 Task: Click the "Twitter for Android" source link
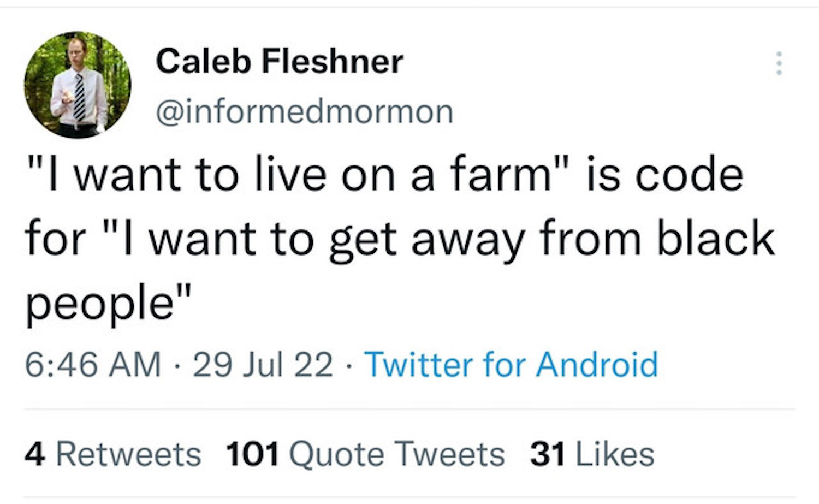click(x=511, y=364)
